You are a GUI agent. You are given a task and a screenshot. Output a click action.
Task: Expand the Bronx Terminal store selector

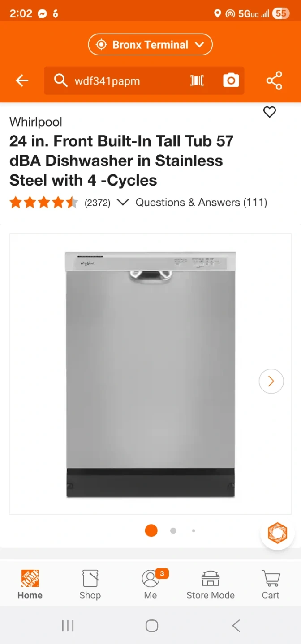coord(150,45)
